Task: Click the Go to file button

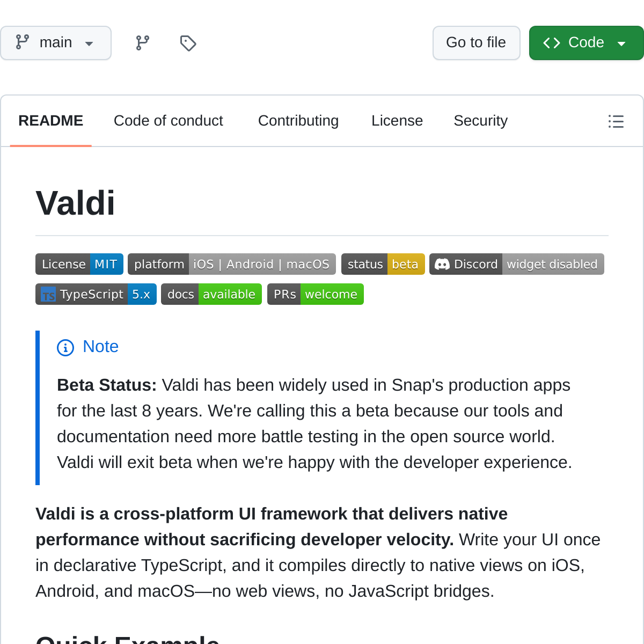Action: tap(476, 42)
